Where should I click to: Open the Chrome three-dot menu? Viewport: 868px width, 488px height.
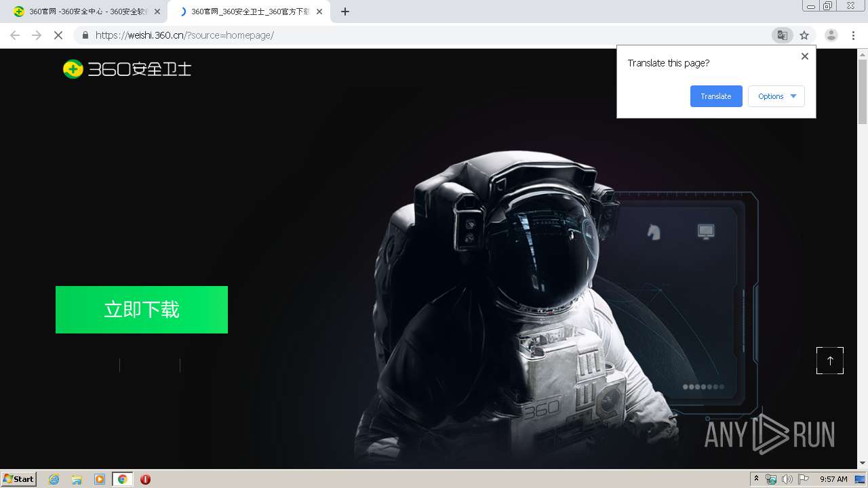(x=853, y=35)
